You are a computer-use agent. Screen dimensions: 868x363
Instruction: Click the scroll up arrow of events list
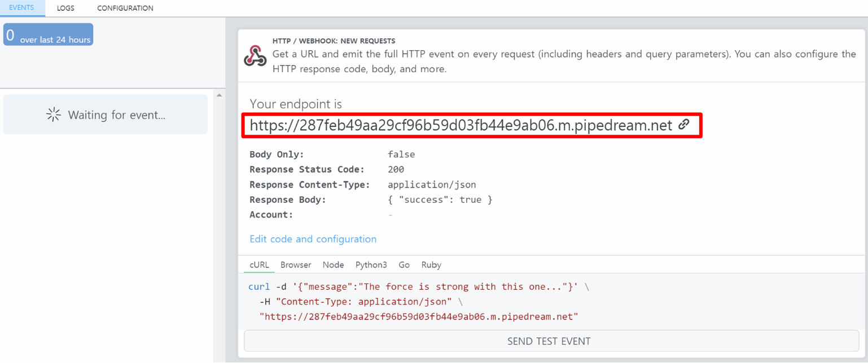[x=219, y=95]
